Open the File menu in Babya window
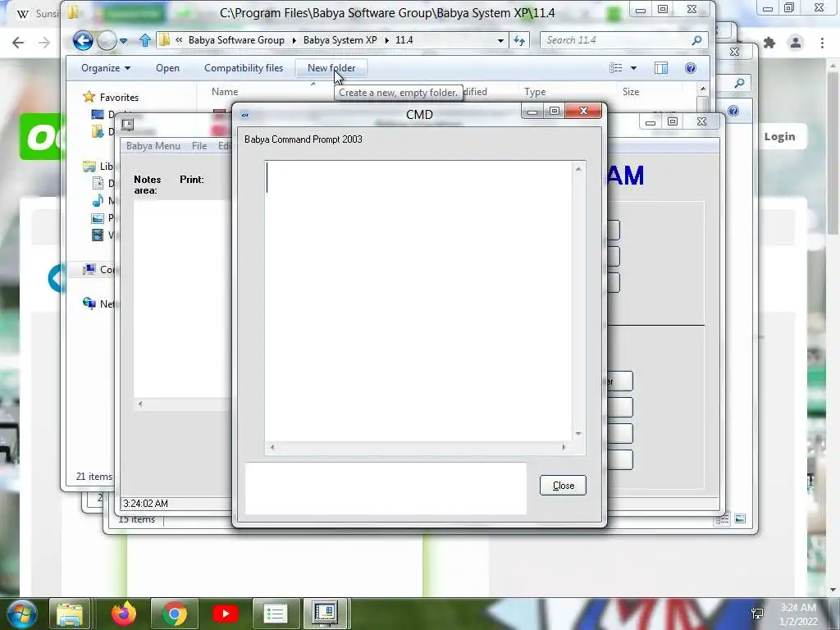The image size is (840, 630). (x=199, y=146)
